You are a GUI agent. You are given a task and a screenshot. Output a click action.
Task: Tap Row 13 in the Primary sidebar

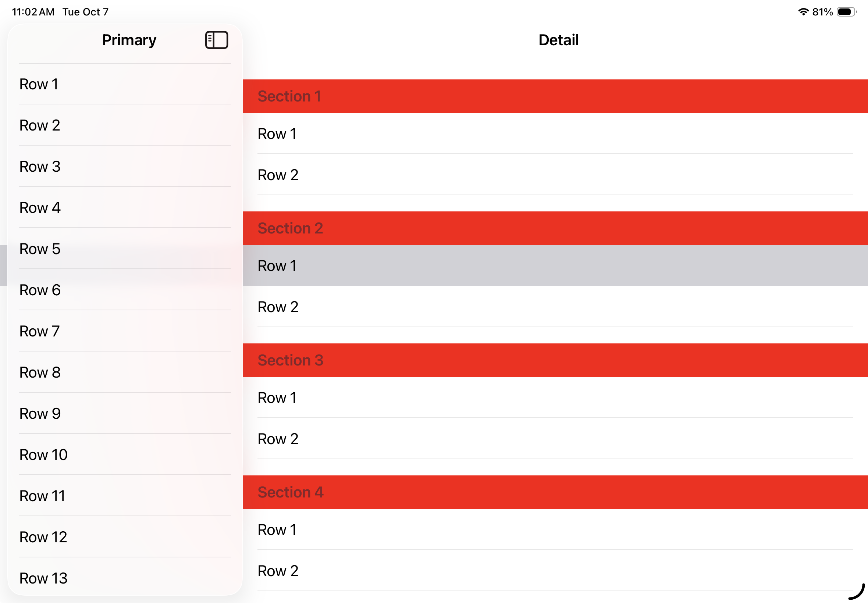pos(125,578)
